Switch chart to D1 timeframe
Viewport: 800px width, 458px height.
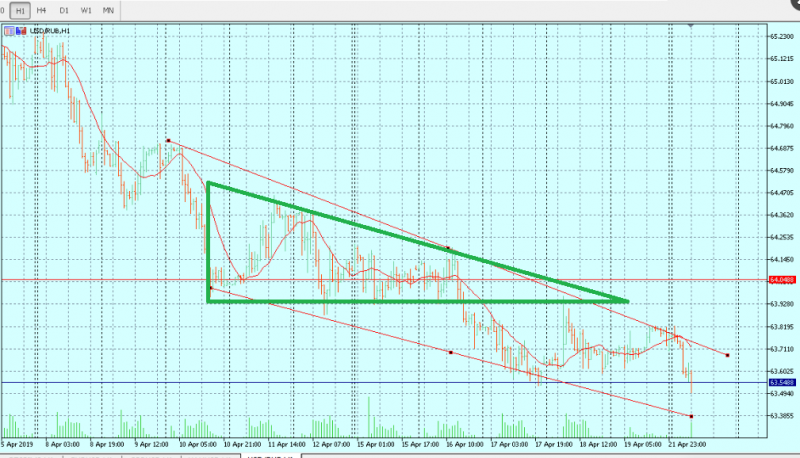tap(64, 10)
